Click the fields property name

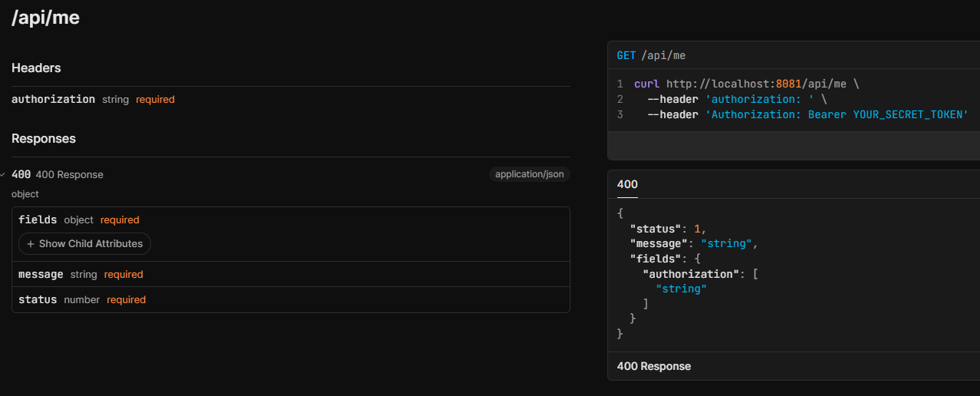pyautogui.click(x=38, y=219)
